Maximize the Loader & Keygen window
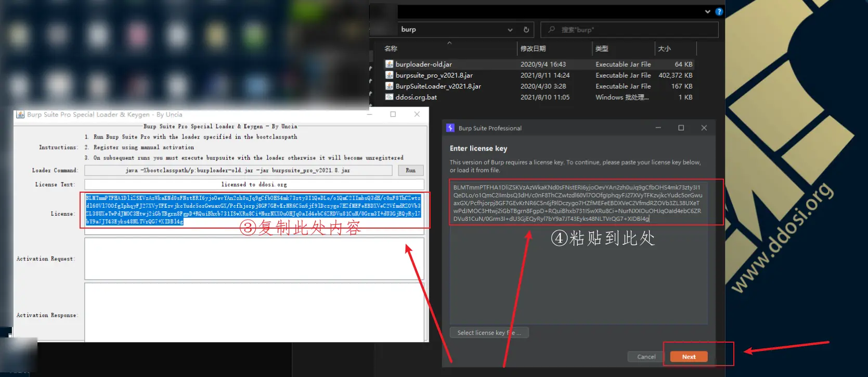Viewport: 868px width, 377px height. pos(393,115)
